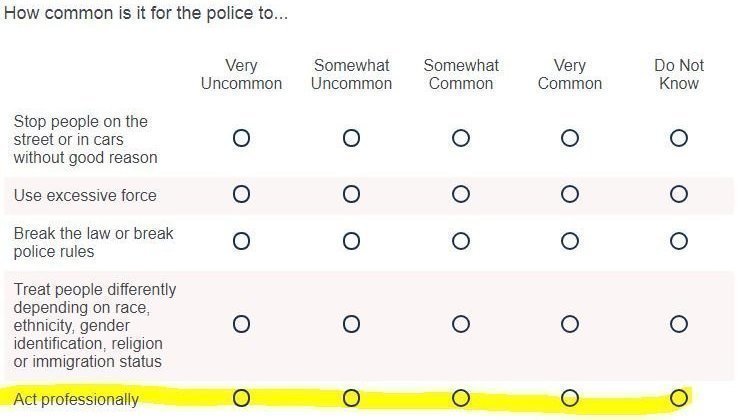Screen dimensions: 748x420
Task: Select Somewhat Common for Treat people differently row
Action: (x=461, y=325)
